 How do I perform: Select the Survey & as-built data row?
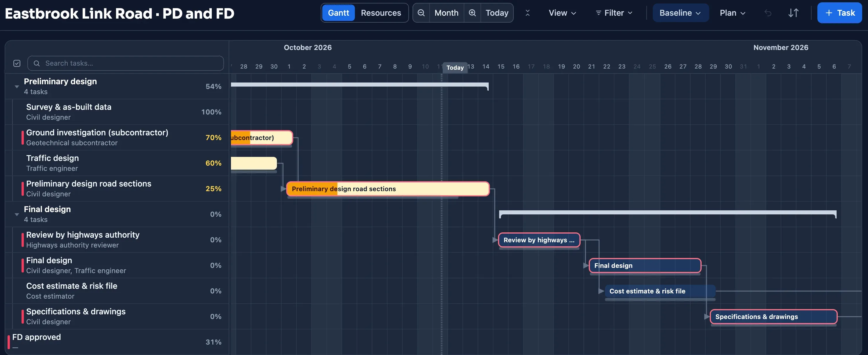(x=117, y=112)
